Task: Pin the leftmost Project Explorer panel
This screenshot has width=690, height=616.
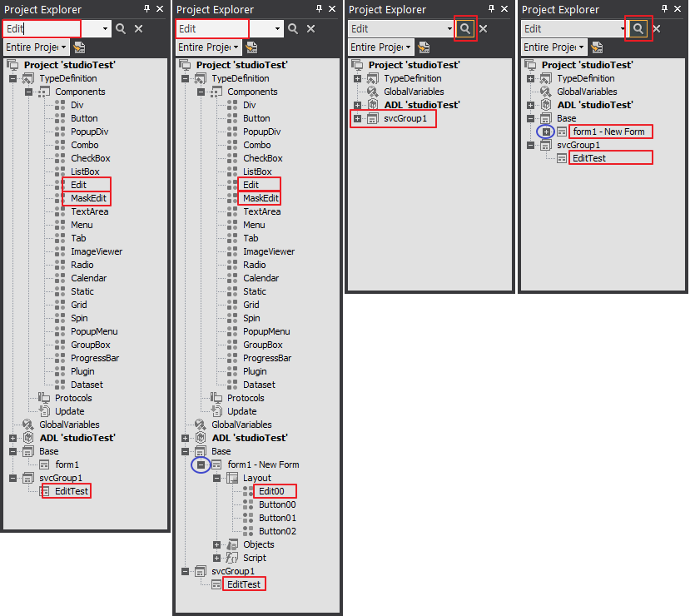Action: (146, 8)
